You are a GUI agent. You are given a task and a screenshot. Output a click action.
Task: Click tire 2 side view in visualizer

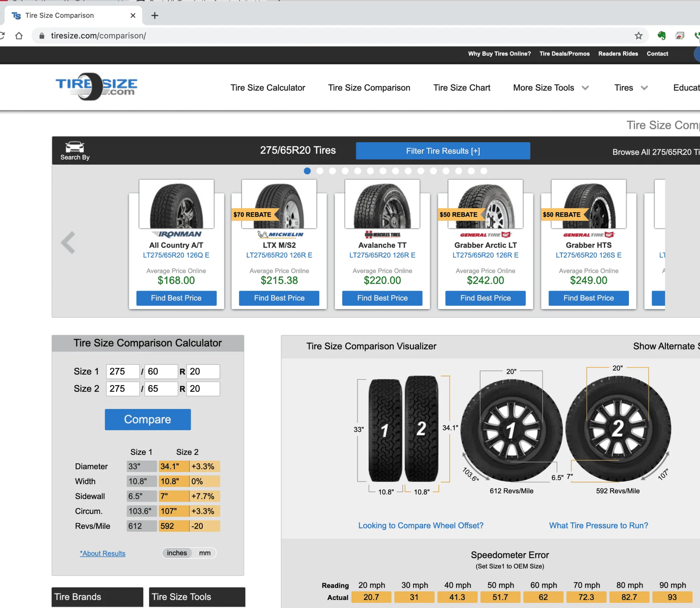coord(618,429)
